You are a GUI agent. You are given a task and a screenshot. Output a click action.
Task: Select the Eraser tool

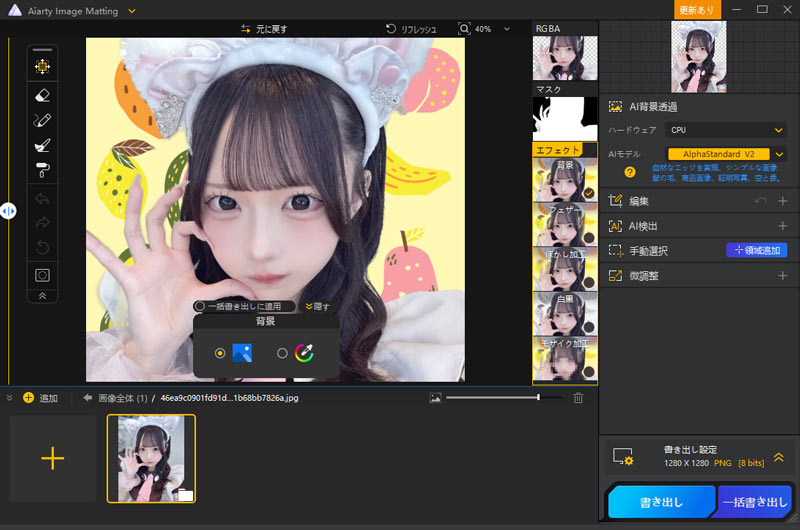click(x=42, y=94)
